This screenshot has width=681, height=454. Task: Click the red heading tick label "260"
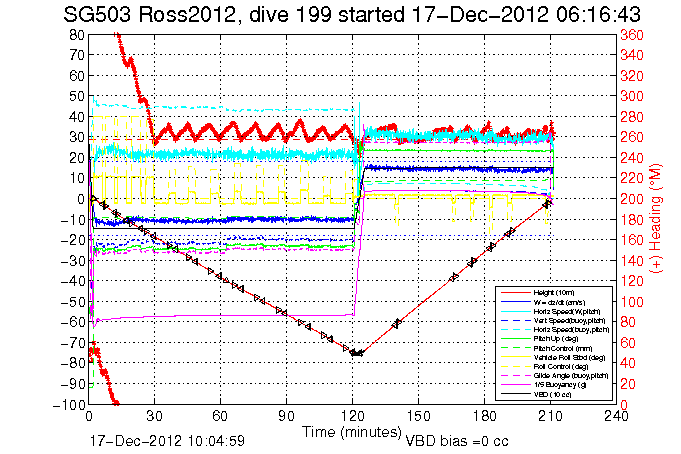point(632,137)
